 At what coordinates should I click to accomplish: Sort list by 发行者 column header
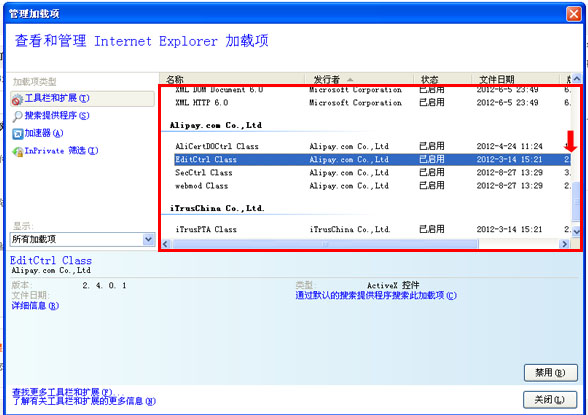359,79
